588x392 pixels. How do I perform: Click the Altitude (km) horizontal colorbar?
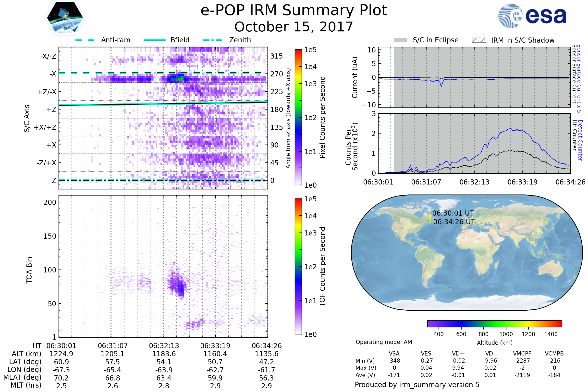click(x=494, y=323)
